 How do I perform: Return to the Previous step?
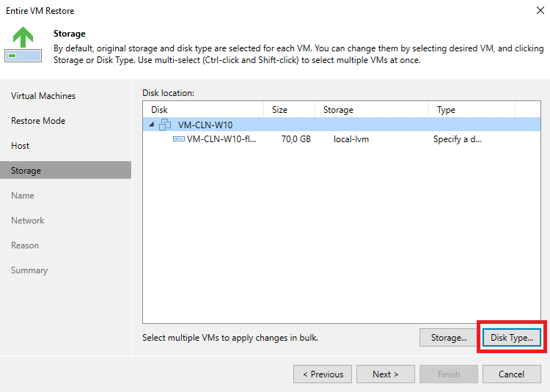pyautogui.click(x=323, y=374)
